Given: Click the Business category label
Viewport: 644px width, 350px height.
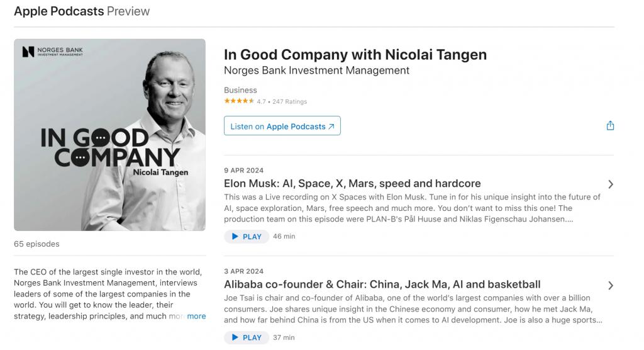Looking at the screenshot, I should pos(240,90).
